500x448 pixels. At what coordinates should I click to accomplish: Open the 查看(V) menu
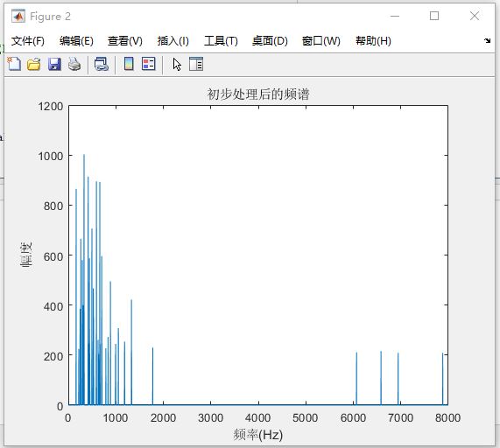coord(124,41)
